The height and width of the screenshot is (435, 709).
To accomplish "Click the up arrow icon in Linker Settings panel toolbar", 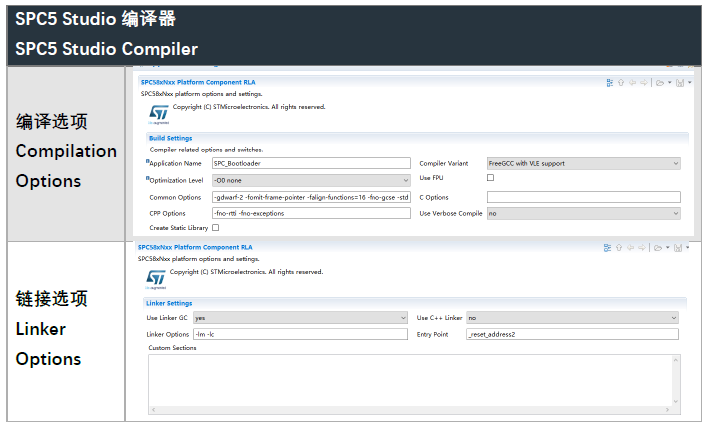I will pyautogui.click(x=619, y=248).
